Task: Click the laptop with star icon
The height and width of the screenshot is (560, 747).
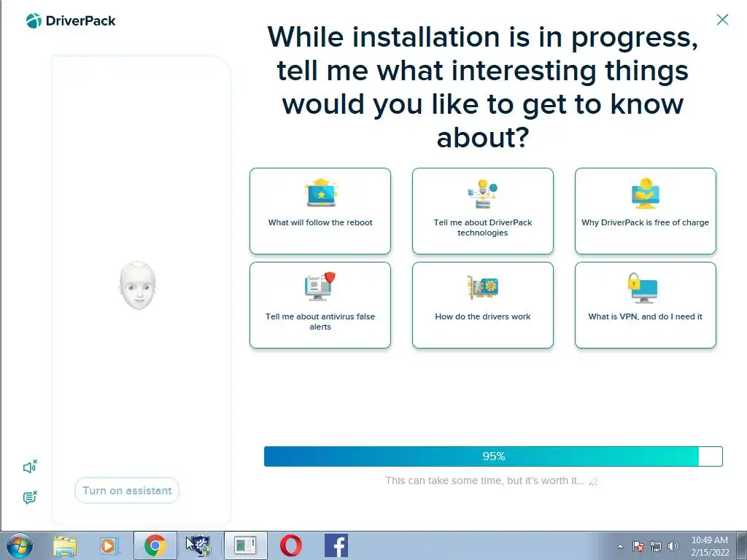Action: (321, 192)
